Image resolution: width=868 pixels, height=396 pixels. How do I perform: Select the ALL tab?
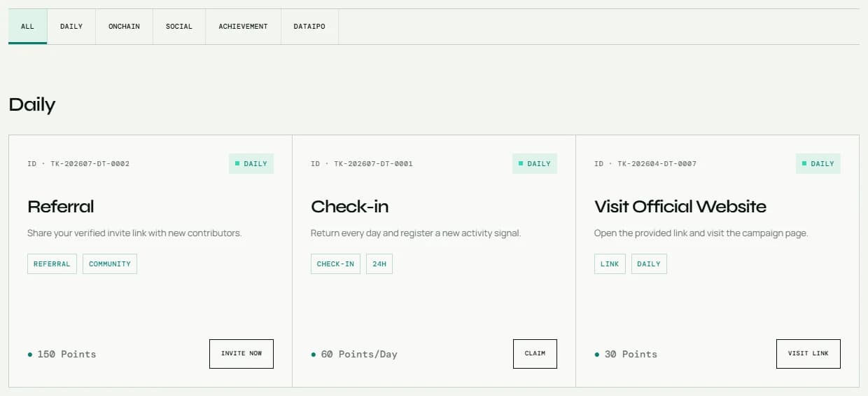point(27,27)
